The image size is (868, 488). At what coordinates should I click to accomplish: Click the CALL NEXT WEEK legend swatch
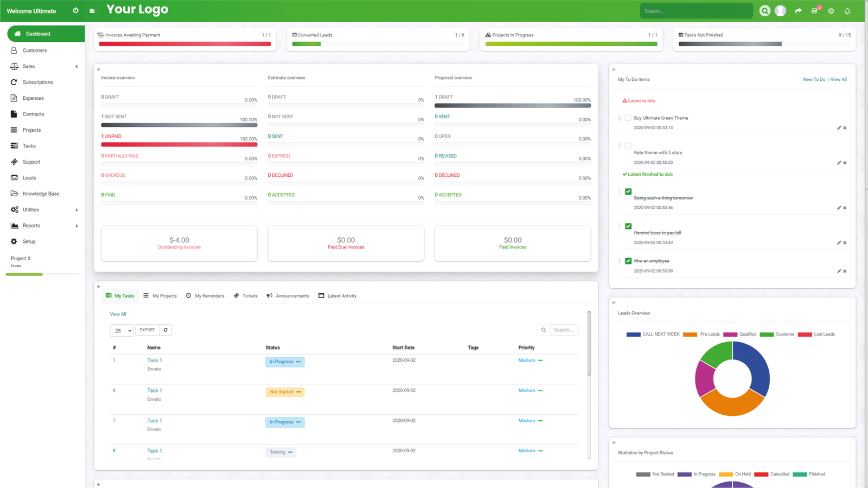pos(633,335)
